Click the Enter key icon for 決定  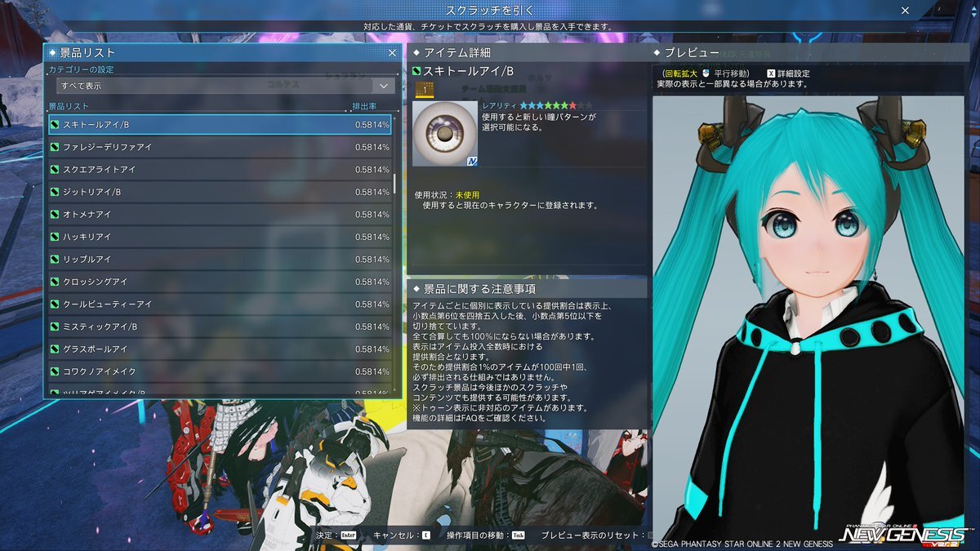(349, 535)
